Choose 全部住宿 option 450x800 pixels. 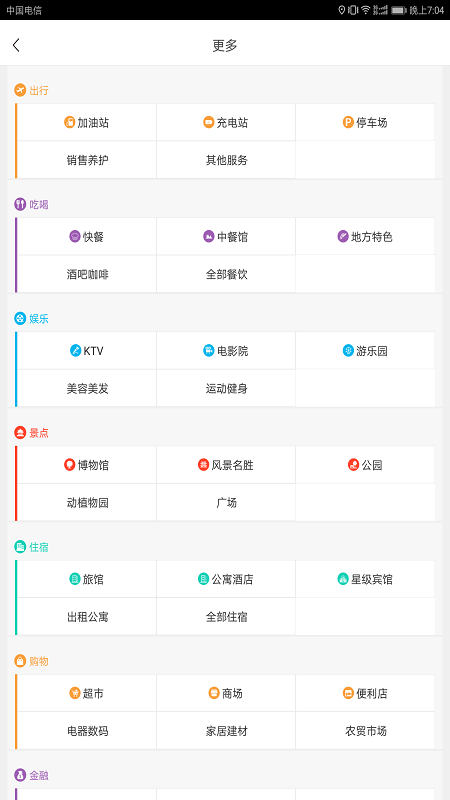[226, 617]
